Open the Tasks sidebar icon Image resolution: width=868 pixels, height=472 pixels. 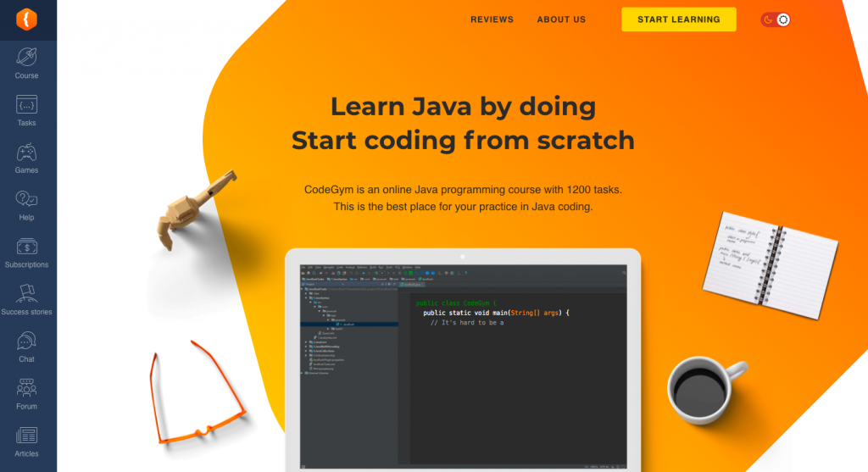click(27, 105)
